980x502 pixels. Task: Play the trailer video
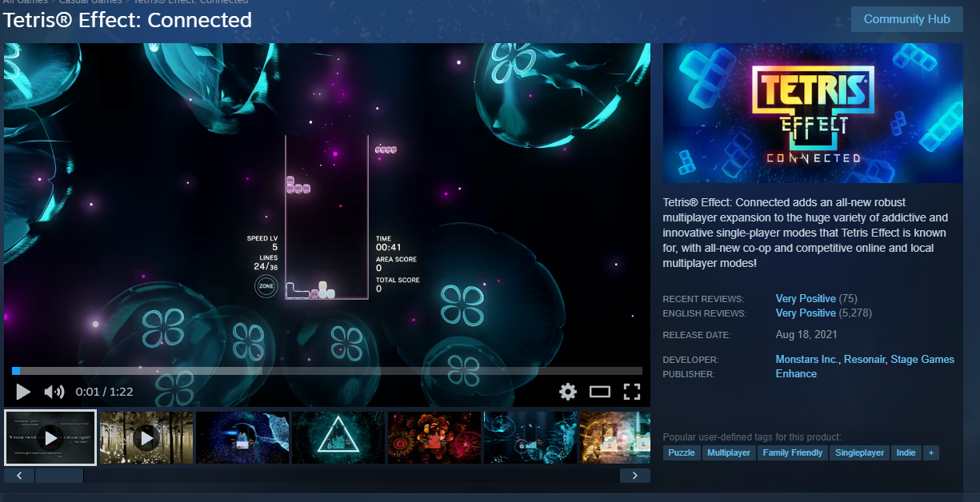(x=23, y=392)
